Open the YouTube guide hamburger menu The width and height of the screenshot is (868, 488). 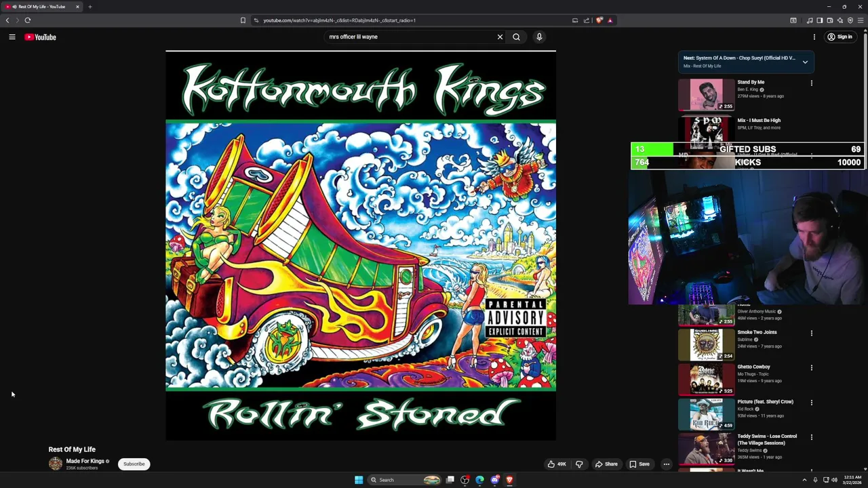coord(12,37)
